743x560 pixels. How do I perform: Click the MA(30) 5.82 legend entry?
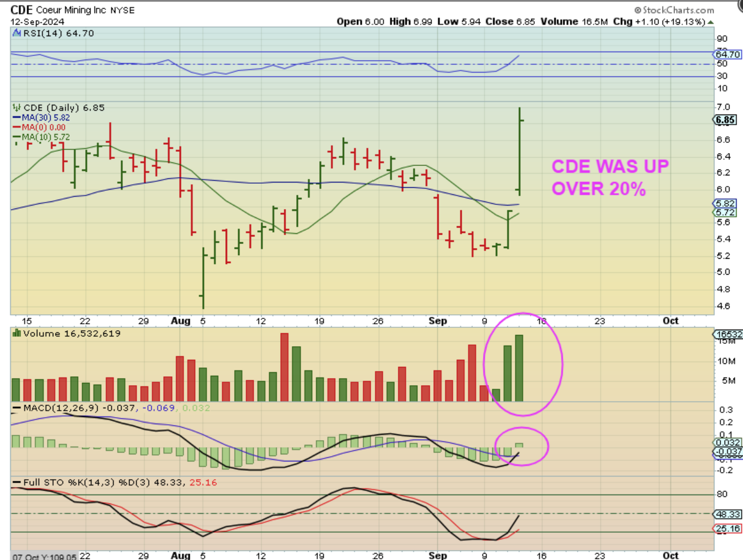click(46, 118)
